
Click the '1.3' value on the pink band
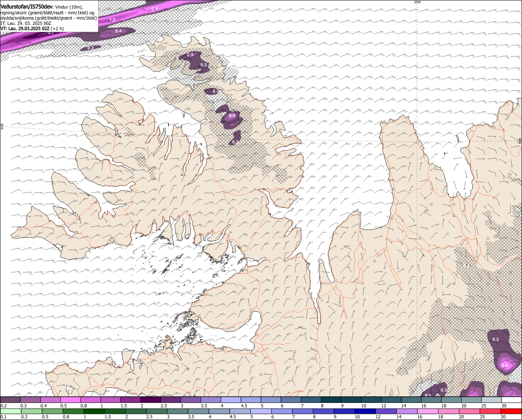coord(113,20)
